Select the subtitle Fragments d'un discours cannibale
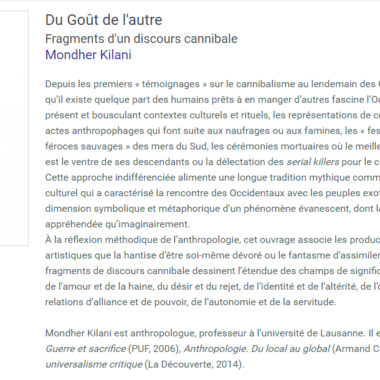This screenshot has height=380, width=380. tap(141, 39)
